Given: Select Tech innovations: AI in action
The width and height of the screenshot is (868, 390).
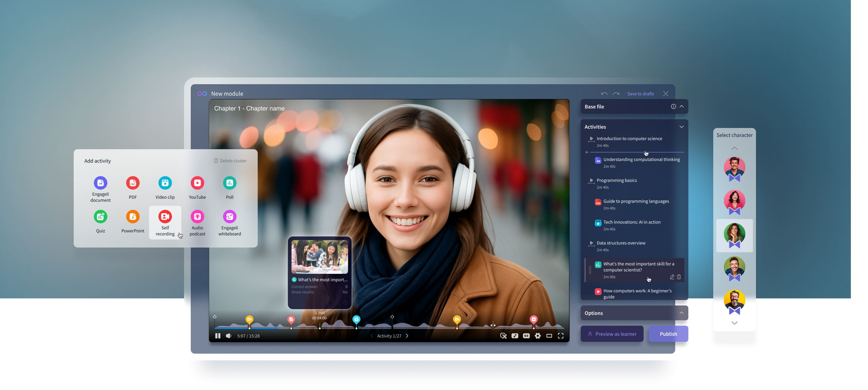Looking at the screenshot, I should [632, 222].
